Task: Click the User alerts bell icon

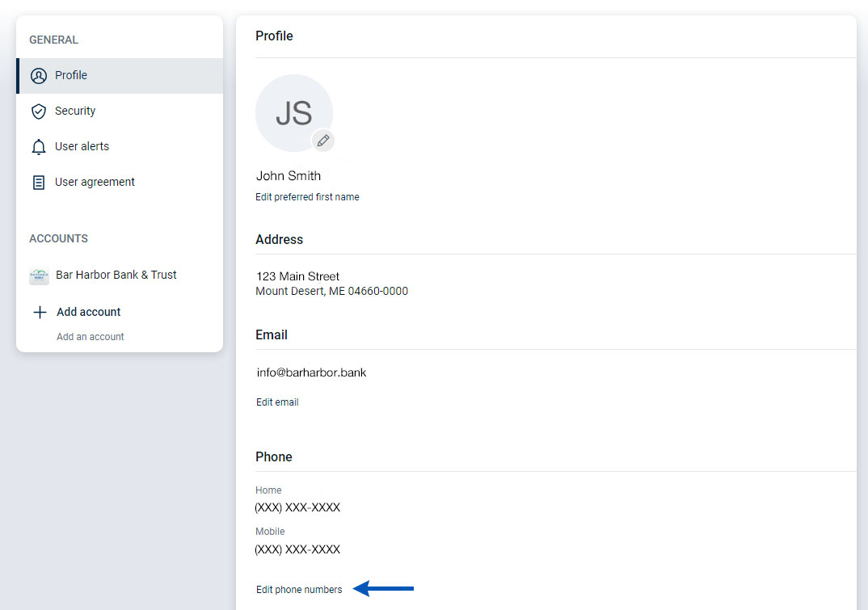Action: click(x=38, y=147)
